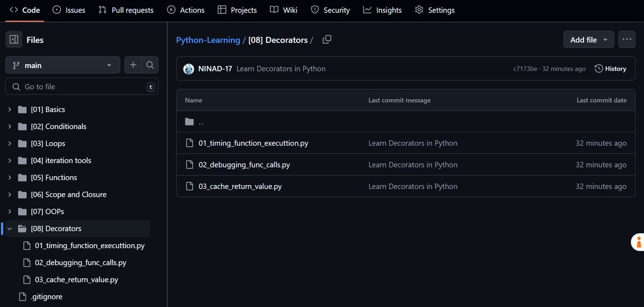Open latest commit message Learn Decorators in Python
This screenshot has width=644, height=307.
coord(281,69)
